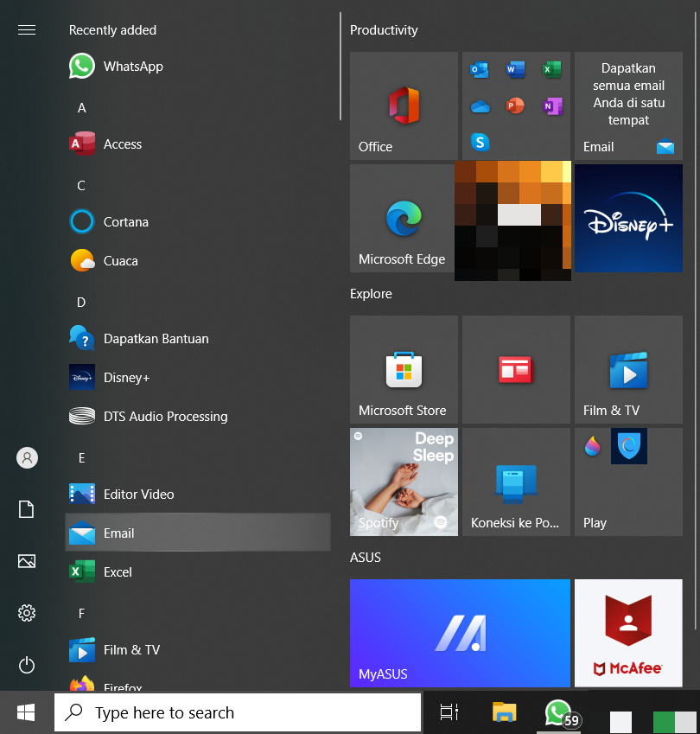Open the pixelated photo tile

512,221
